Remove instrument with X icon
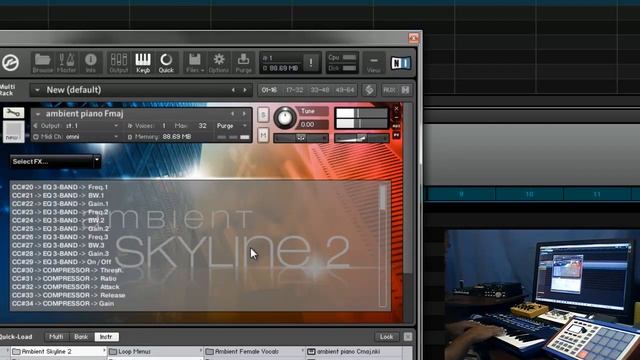Screen dimensions: 640x360 [x=396, y=109]
